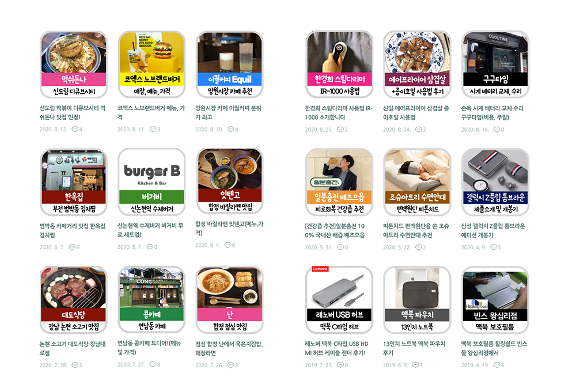Screen dimensions: 576x392
Task: Open the 한경희 스팀다리미 IR-1000 thumbnail
Action: click(339, 64)
